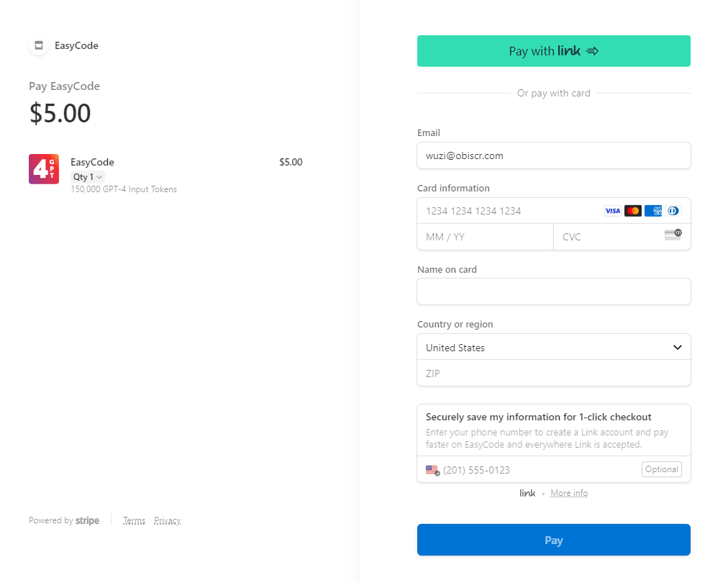Open the More info link

pyautogui.click(x=569, y=493)
